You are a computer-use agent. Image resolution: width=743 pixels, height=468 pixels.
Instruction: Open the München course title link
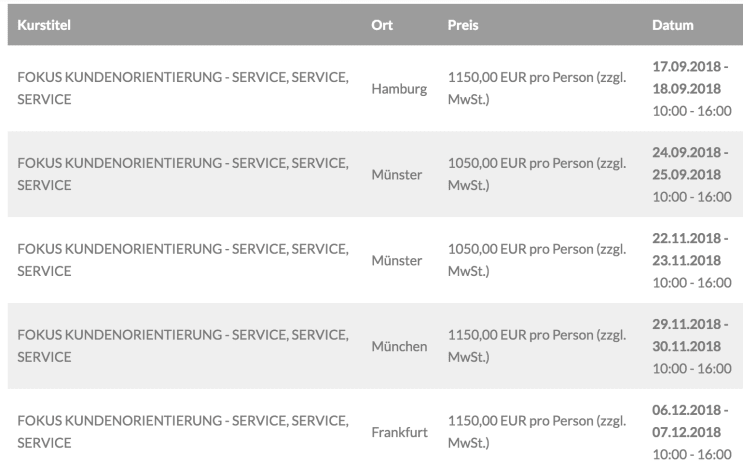pos(183,346)
